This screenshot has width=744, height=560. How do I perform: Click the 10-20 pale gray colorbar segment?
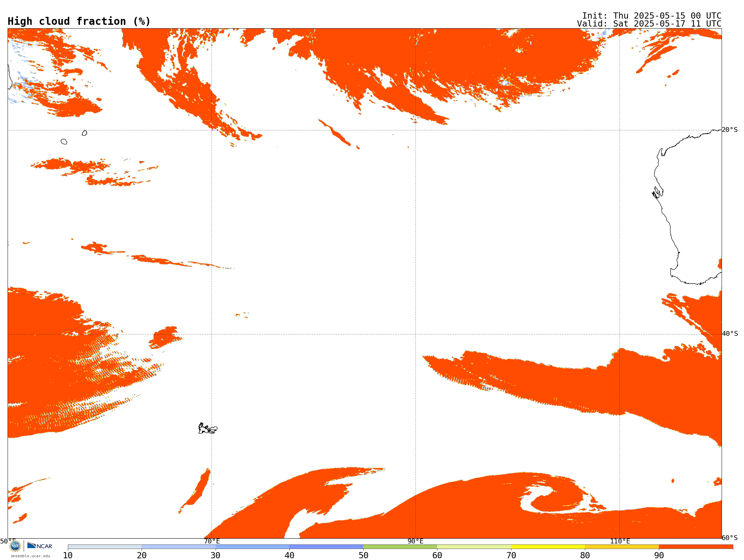click(105, 547)
